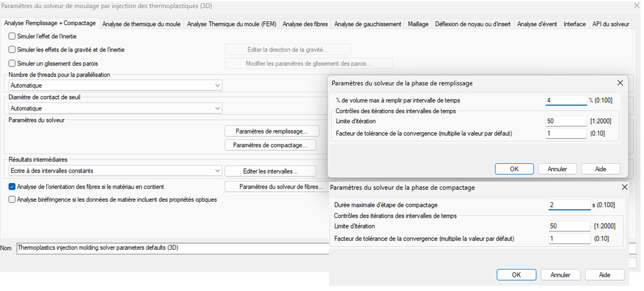The height and width of the screenshot is (291, 644).
Task: Toggle gravity and inertia effects simulation checkbox
Action: (x=13, y=50)
